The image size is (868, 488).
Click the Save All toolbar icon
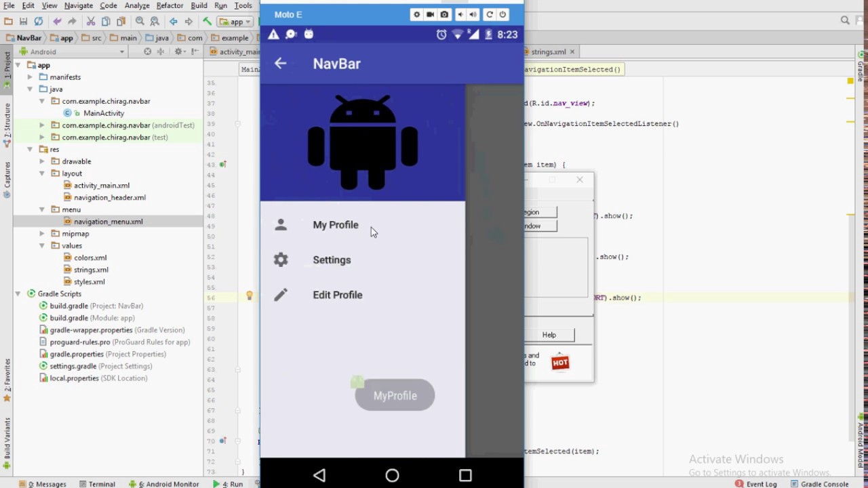point(22,21)
